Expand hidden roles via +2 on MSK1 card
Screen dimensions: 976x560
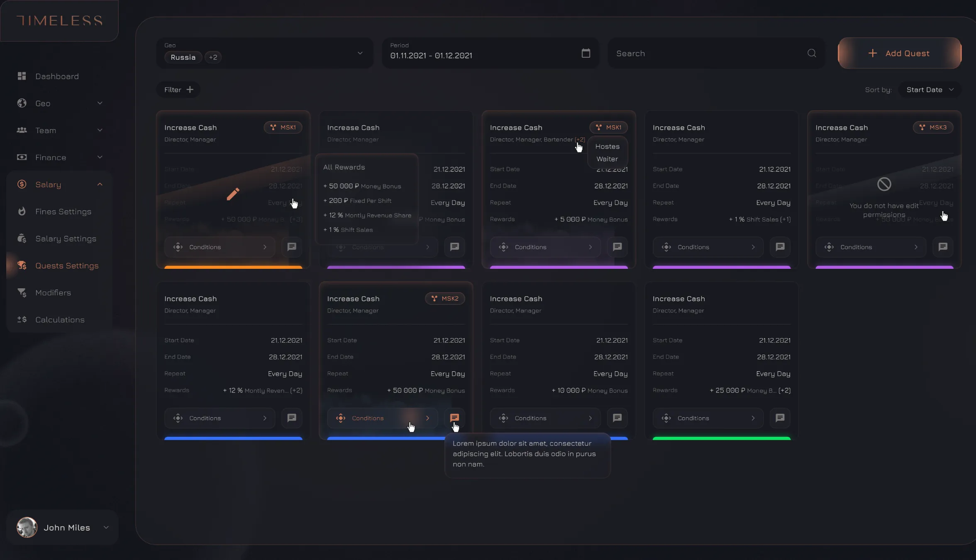[580, 139]
